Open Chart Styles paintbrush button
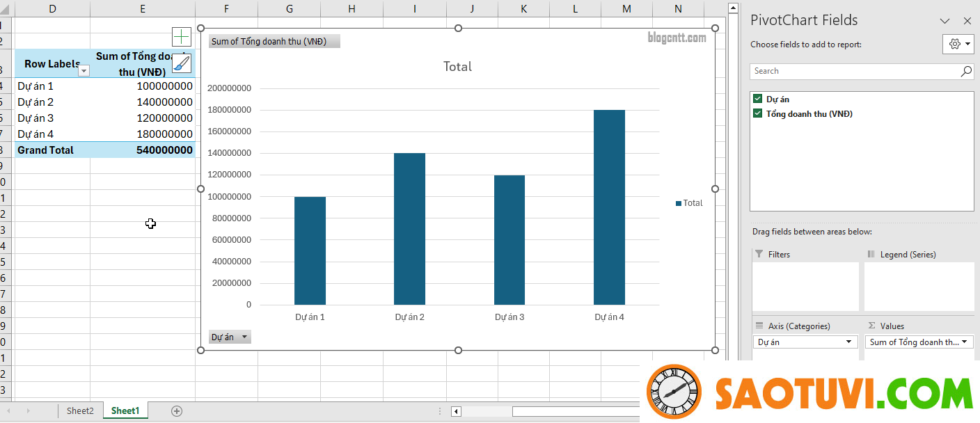This screenshot has width=980, height=423. click(181, 64)
